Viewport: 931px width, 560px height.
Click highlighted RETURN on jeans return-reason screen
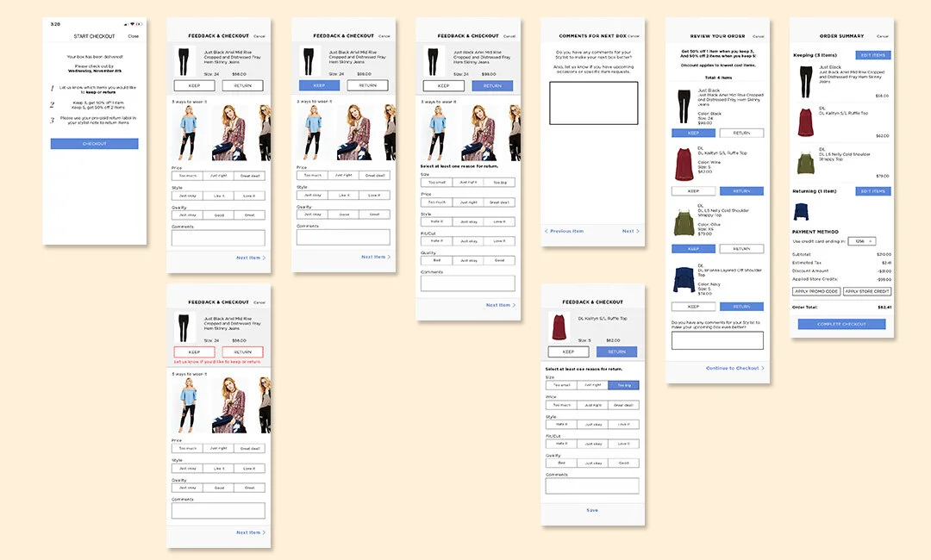pyautogui.click(x=492, y=86)
